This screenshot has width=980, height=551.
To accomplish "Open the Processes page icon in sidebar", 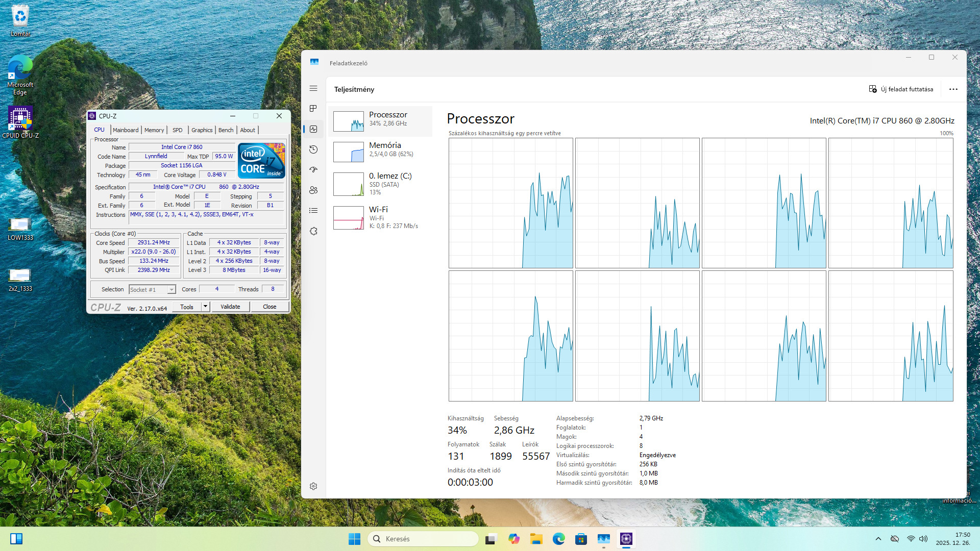I will [x=313, y=109].
